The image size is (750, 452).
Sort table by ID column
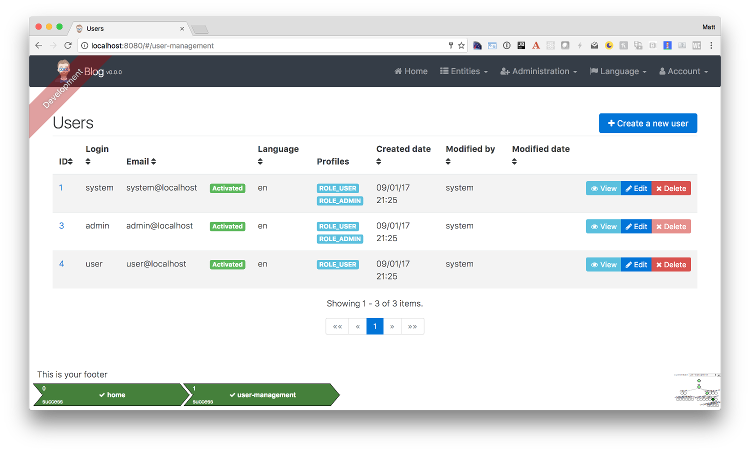coord(66,162)
